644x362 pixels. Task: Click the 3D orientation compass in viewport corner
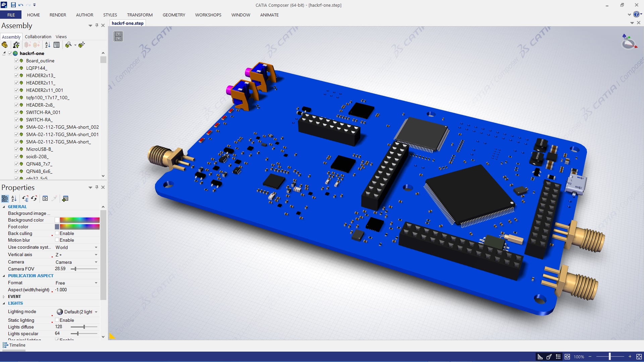(629, 42)
